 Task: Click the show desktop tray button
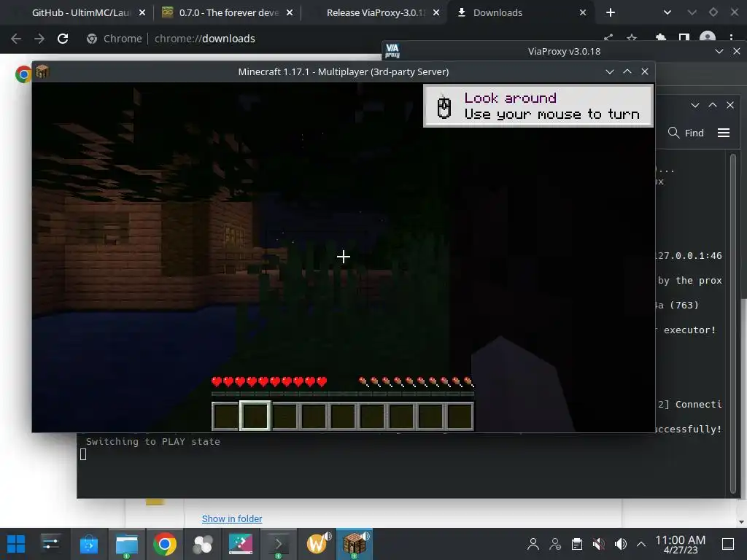click(x=727, y=544)
